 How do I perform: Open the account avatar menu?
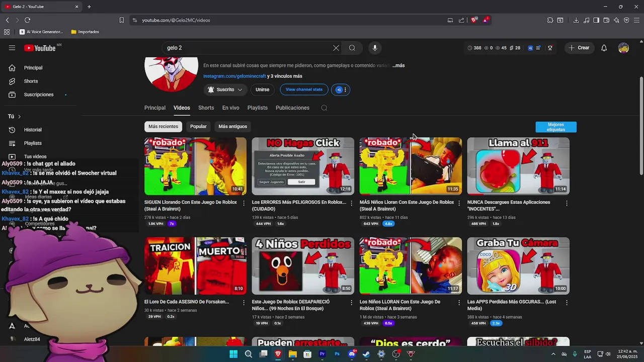coord(623,48)
